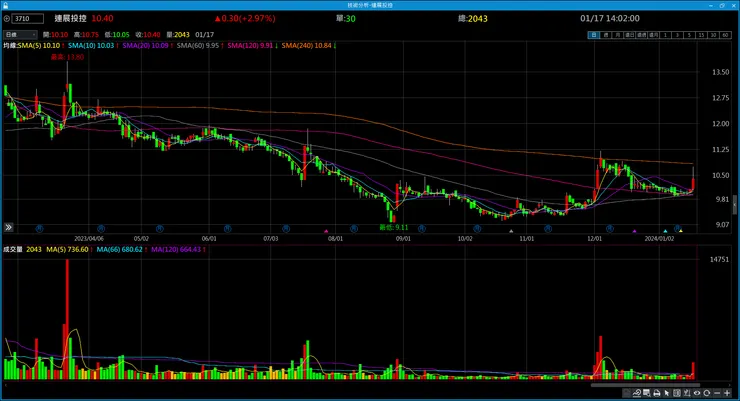This screenshot has height=401, width=740.
Task: Click the SMA(20) 10.09 indicator label
Action: coord(147,46)
